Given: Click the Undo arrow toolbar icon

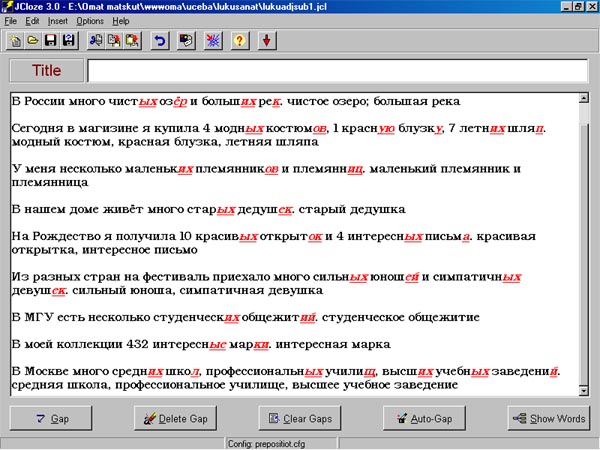Looking at the screenshot, I should [159, 41].
